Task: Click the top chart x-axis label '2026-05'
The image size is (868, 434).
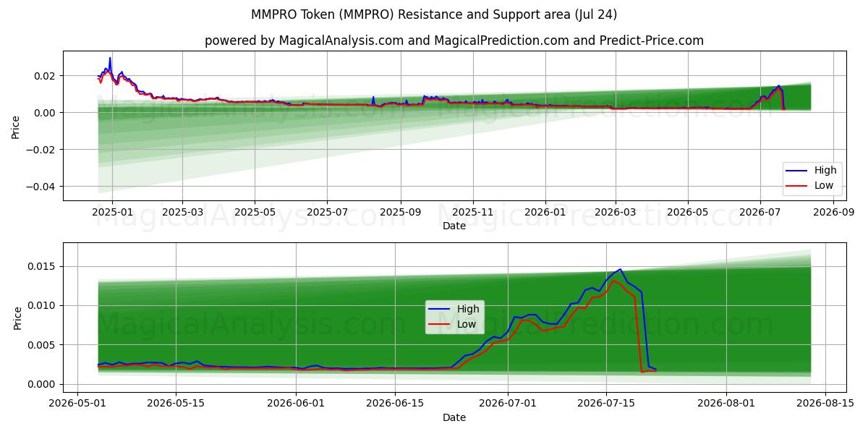Action: tap(688, 213)
